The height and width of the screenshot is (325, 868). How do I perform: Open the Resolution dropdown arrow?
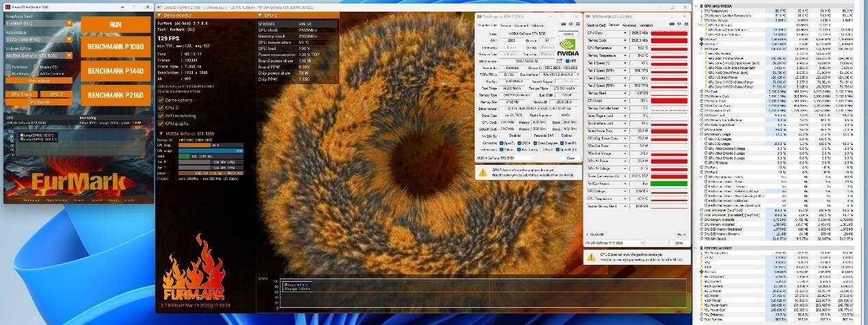(x=69, y=40)
